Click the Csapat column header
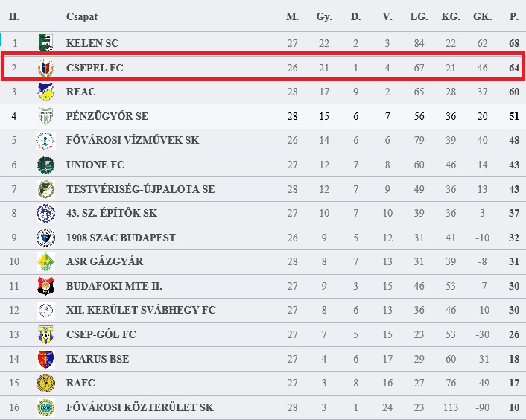526x420 pixels. 82,17
